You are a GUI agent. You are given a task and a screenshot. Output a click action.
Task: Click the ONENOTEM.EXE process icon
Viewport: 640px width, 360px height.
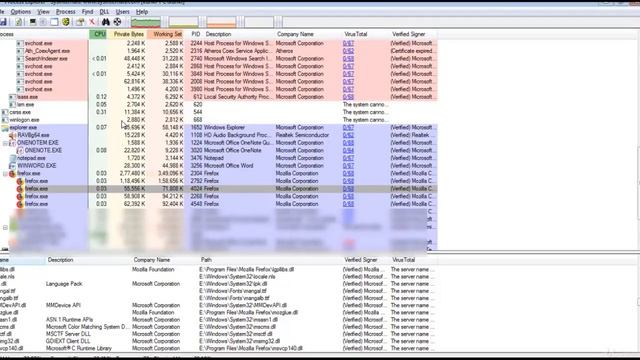pos(13,143)
